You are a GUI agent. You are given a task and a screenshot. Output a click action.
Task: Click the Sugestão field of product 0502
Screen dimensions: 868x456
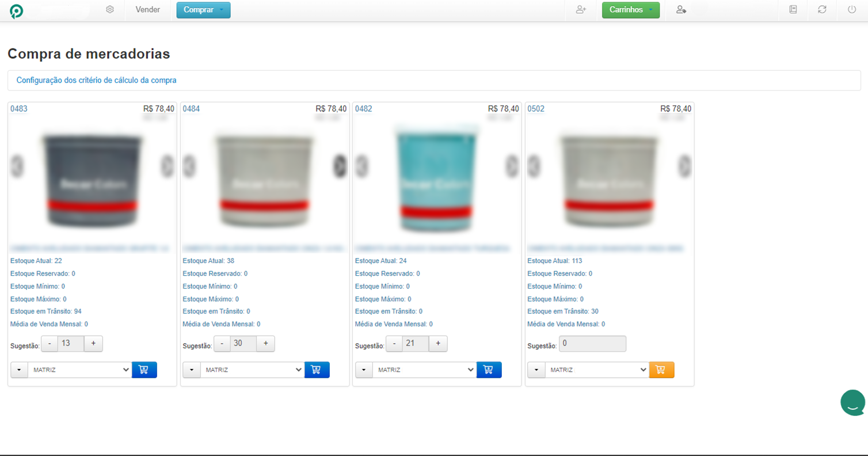tap(592, 344)
